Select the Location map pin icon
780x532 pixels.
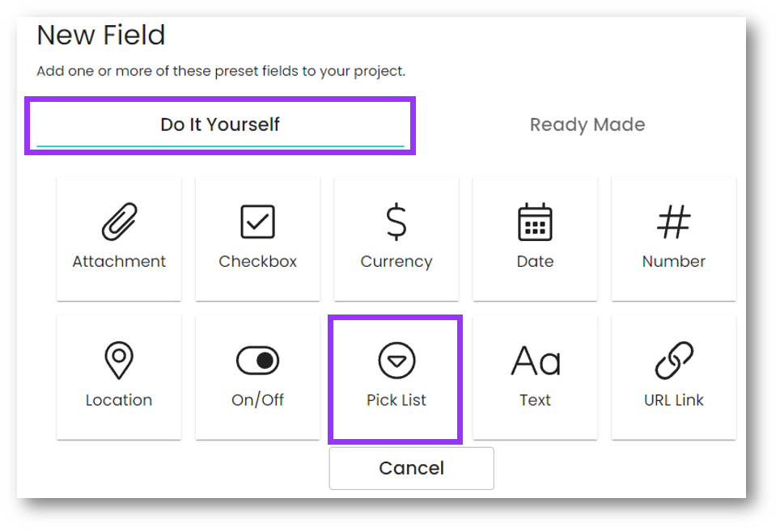point(119,361)
